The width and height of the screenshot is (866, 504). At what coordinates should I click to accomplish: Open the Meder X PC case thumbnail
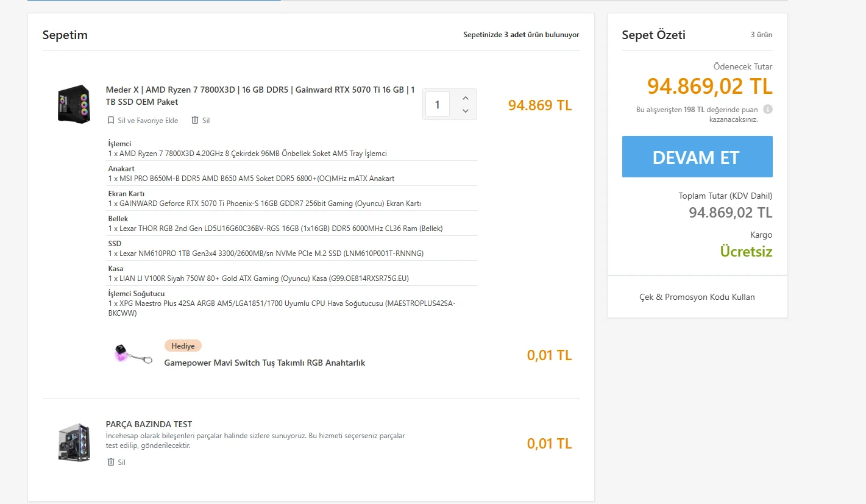pos(73,104)
